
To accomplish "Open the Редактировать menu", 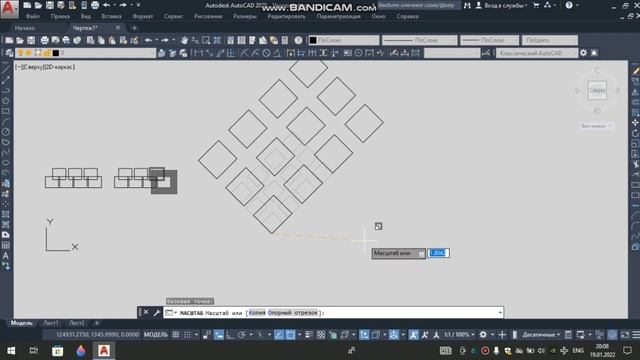I will (x=287, y=17).
